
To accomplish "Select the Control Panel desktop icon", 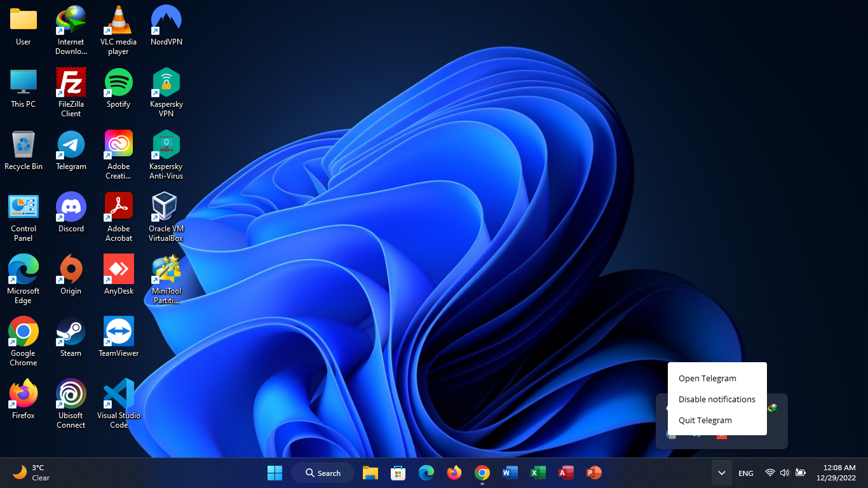I will pyautogui.click(x=24, y=217).
